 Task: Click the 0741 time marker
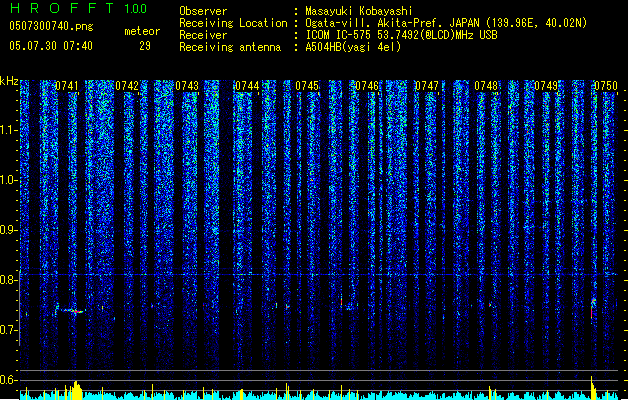click(x=67, y=86)
